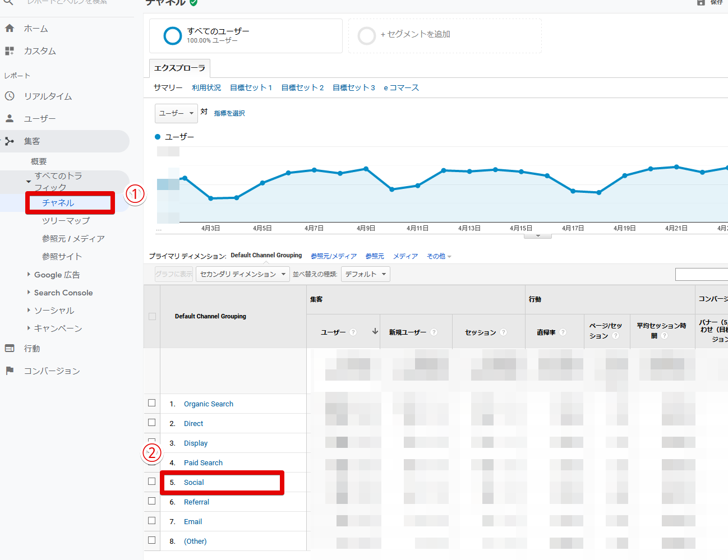Select the Referral row checkbox
728x560 pixels.
151,501
